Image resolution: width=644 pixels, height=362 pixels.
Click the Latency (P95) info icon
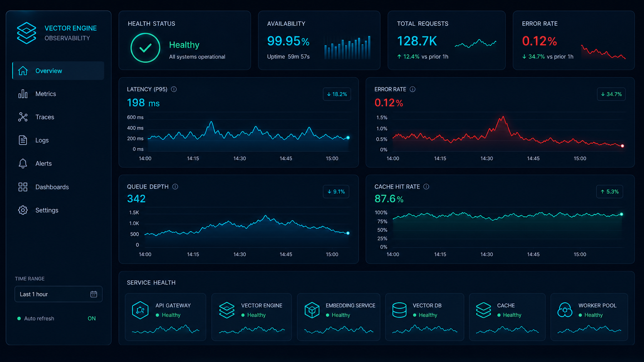click(x=174, y=89)
